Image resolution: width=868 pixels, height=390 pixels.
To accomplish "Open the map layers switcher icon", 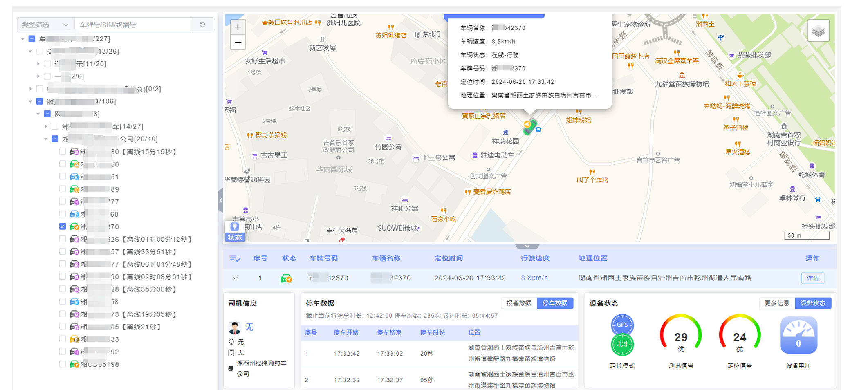I will pyautogui.click(x=818, y=31).
